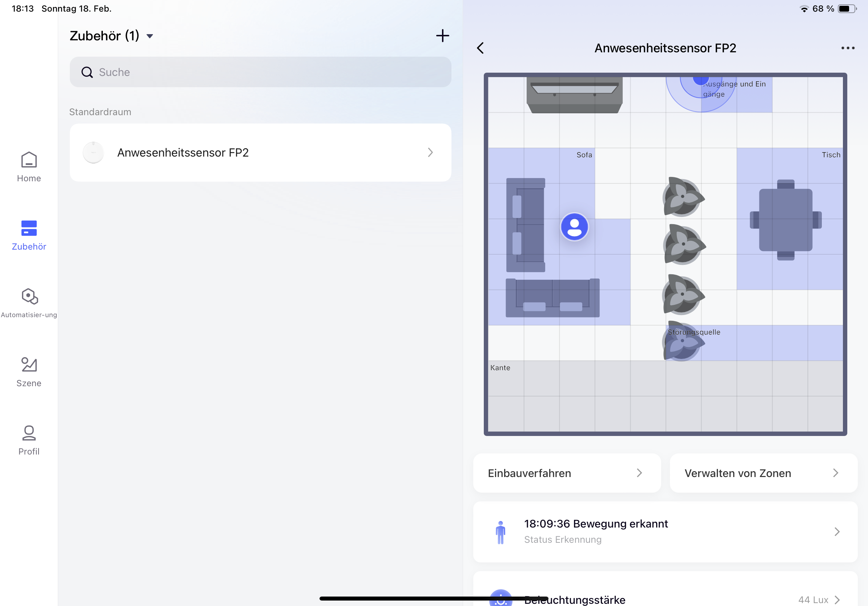Viewport: 868px width, 606px height.
Task: Select the third plant icon from top
Action: pyautogui.click(x=683, y=294)
